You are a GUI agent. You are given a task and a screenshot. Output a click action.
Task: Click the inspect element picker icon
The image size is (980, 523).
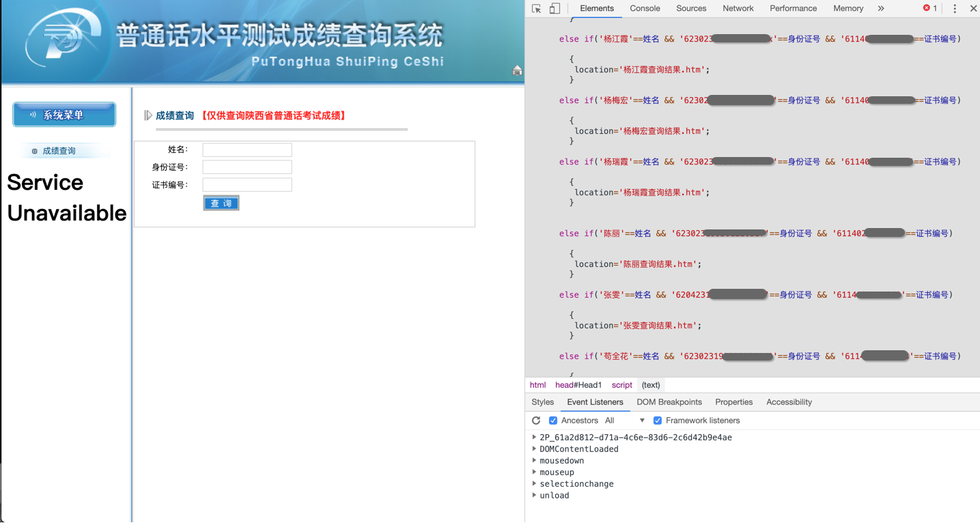pyautogui.click(x=537, y=9)
